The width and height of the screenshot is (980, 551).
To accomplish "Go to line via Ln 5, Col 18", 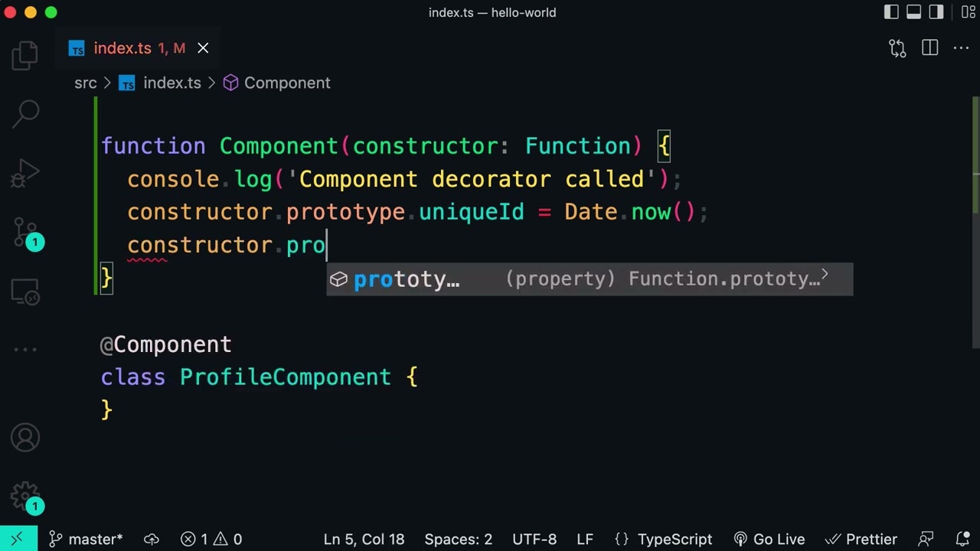I will pos(364,539).
